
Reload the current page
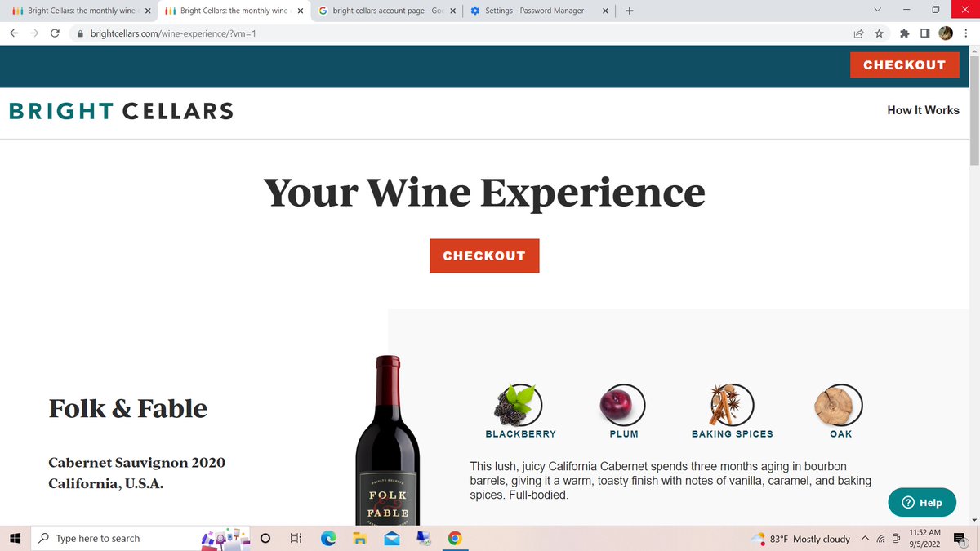coord(55,34)
